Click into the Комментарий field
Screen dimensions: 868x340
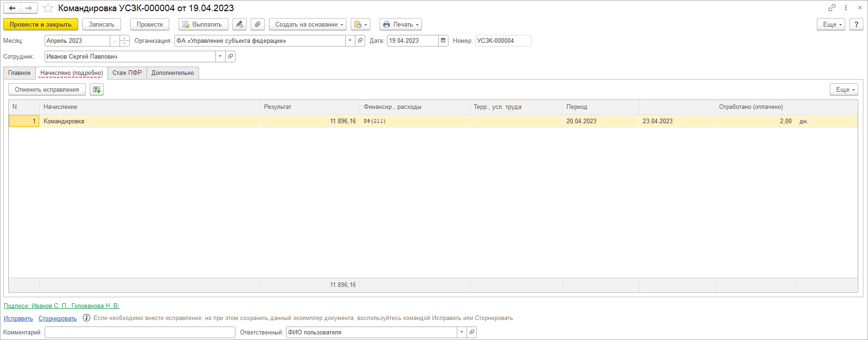(x=140, y=332)
